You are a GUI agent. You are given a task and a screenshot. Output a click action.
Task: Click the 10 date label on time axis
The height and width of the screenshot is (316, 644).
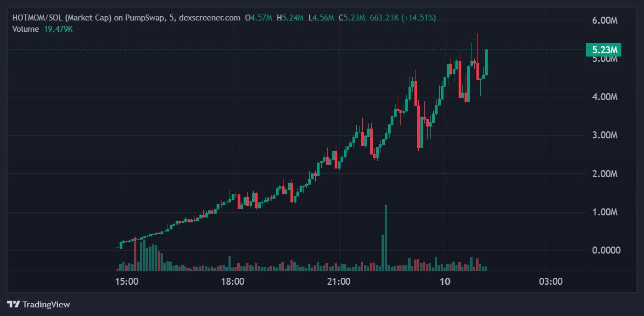[446, 281]
